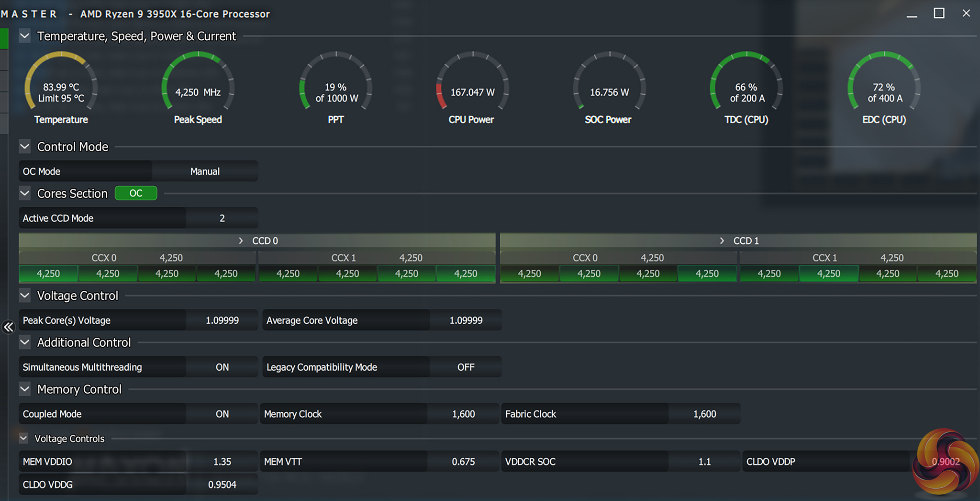Click the Peak Core(s) Voltage value field
This screenshot has height=501, width=980.
tap(222, 320)
